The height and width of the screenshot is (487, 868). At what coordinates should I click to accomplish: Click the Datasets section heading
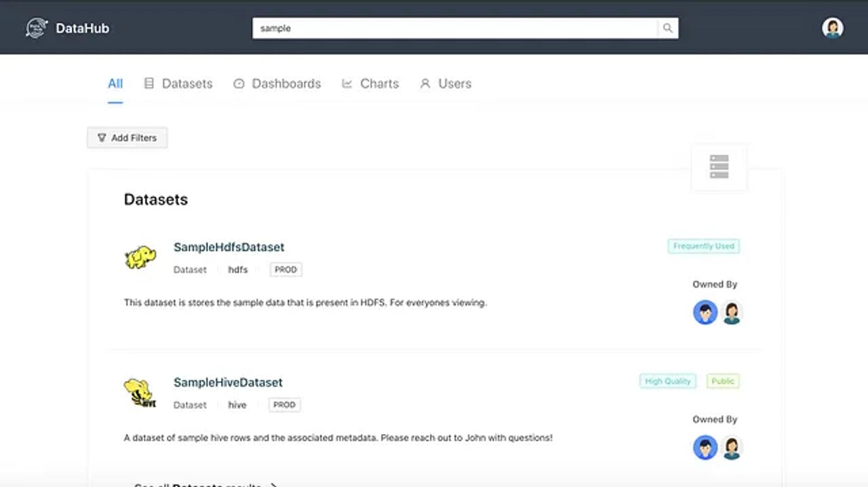point(156,199)
